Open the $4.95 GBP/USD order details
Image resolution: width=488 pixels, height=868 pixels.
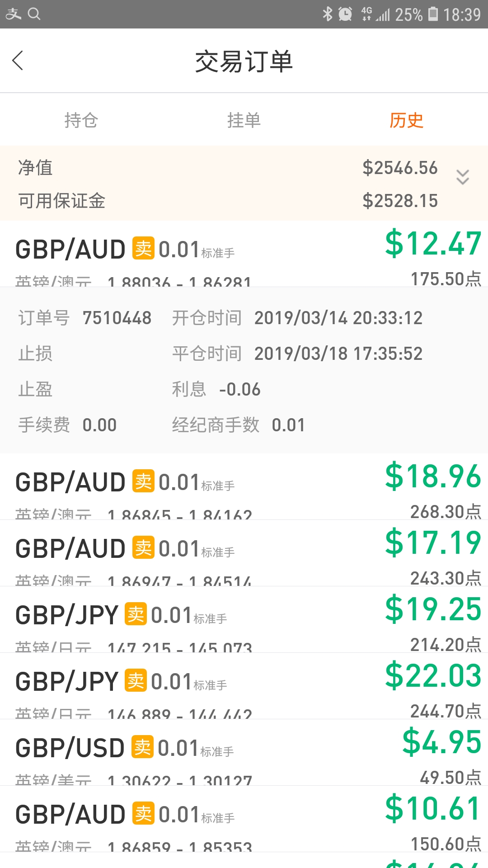pos(244,752)
